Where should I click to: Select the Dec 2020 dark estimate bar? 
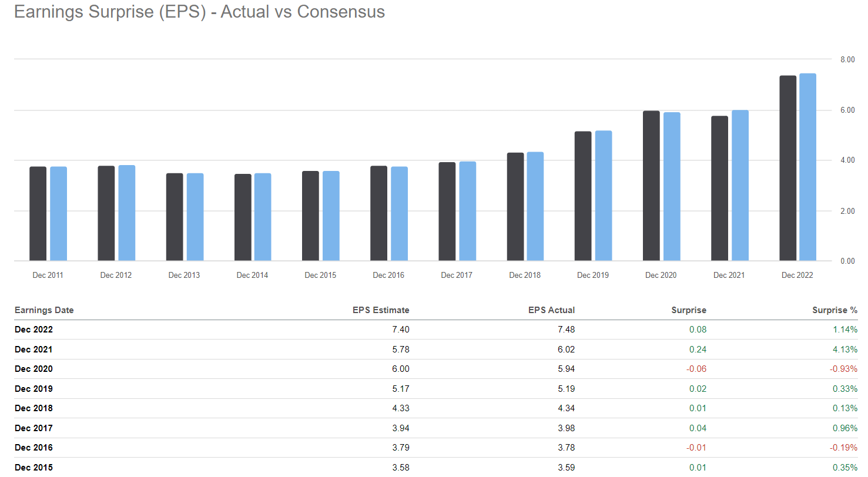click(x=651, y=186)
